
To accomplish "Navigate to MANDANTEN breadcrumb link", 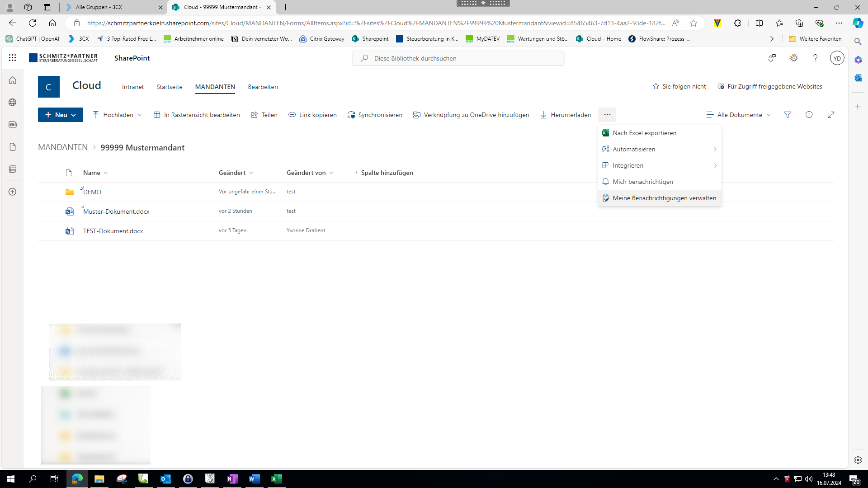I will 63,147.
